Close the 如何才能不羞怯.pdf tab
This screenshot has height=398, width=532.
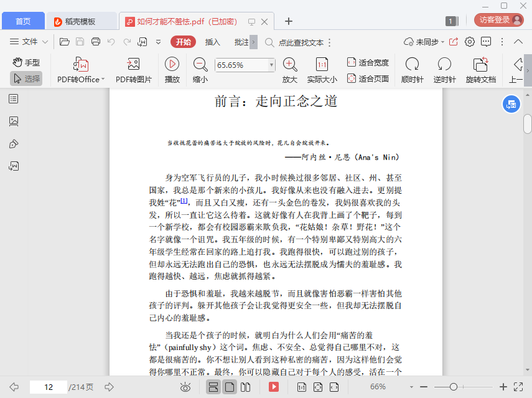264,22
